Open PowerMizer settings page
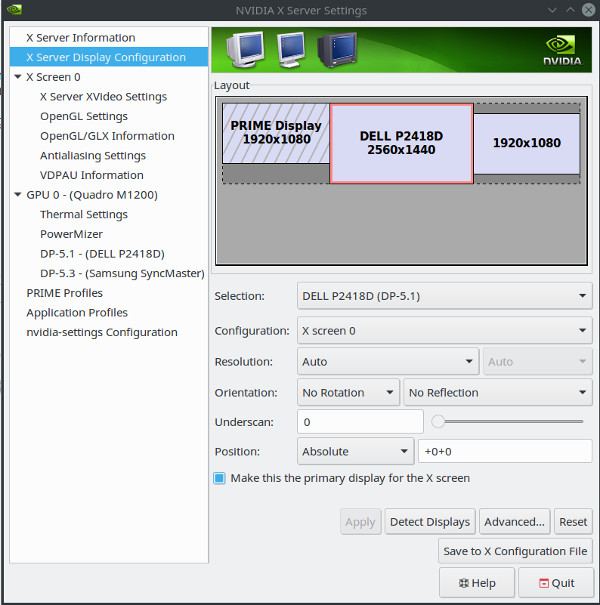 (x=71, y=234)
